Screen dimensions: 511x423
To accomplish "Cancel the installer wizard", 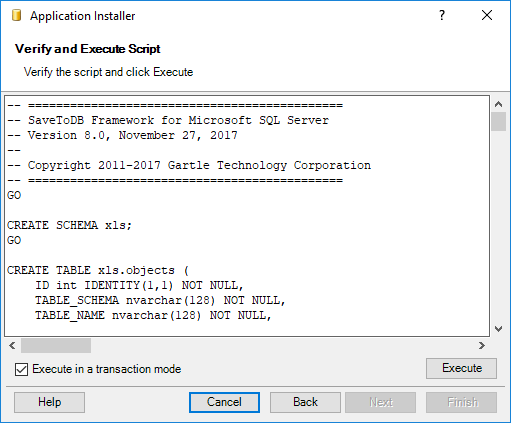I will click(224, 402).
